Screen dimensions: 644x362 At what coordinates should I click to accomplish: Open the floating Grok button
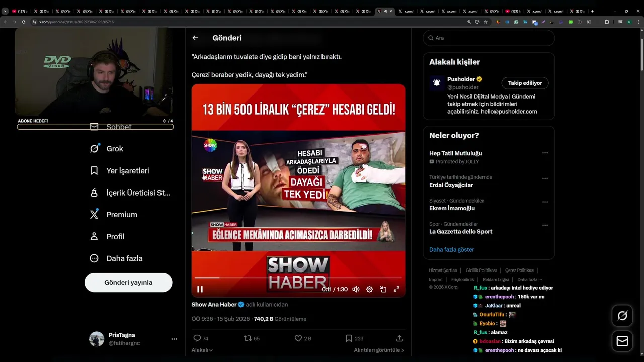click(x=622, y=316)
